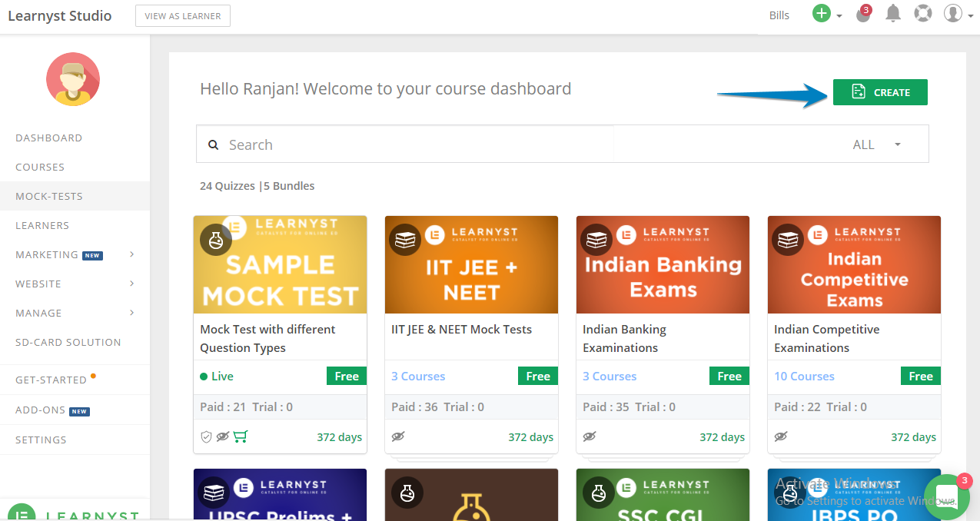Click into the Search input field
Viewport: 980px width, 521px height.
click(x=530, y=144)
